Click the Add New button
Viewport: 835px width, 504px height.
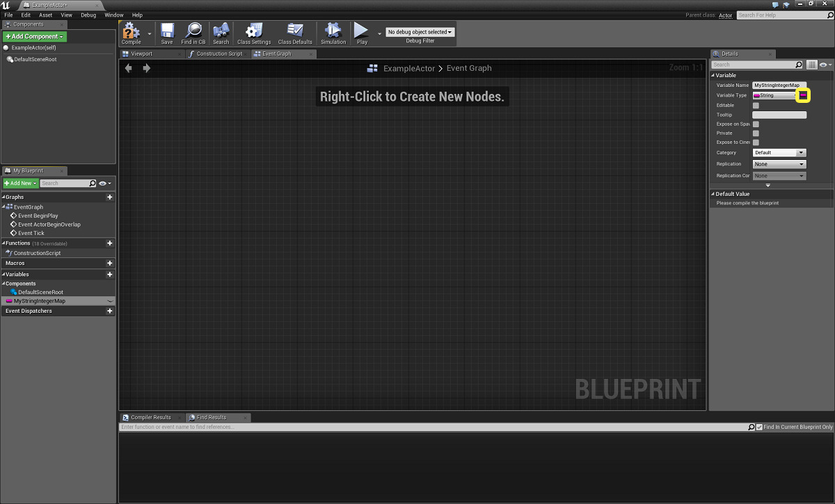click(x=20, y=184)
